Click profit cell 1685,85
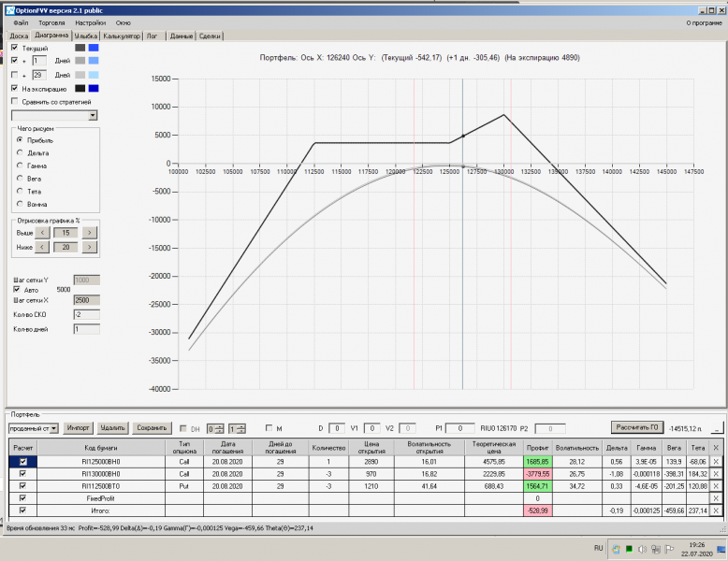Image resolution: width=728 pixels, height=561 pixels. coord(538,462)
